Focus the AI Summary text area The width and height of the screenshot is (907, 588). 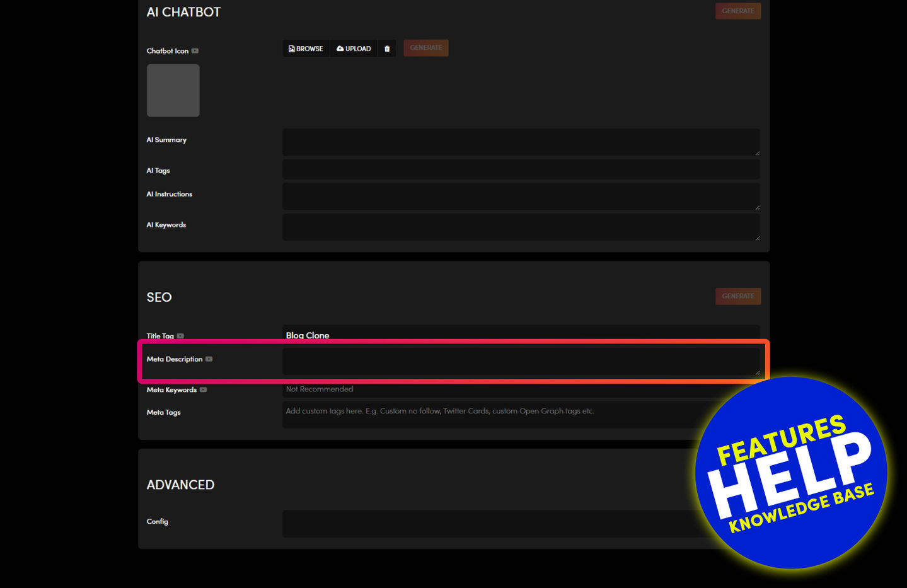pos(520,142)
